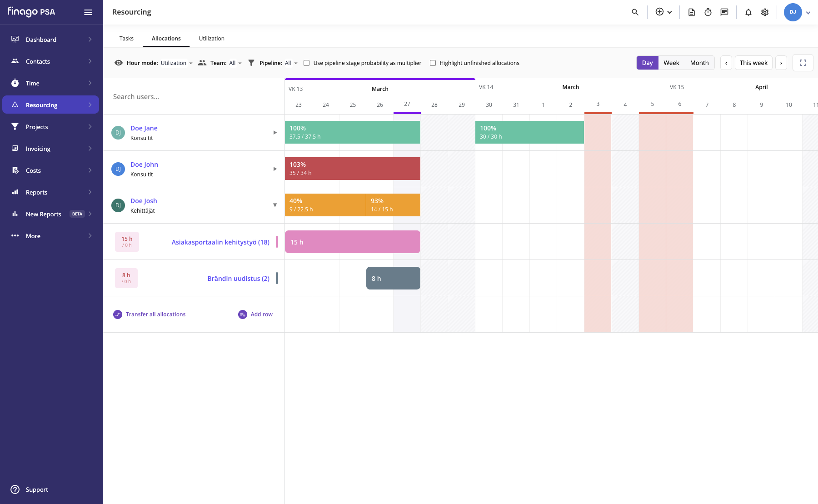Collapse Doe Josh allocation rows
The height and width of the screenshot is (504, 818).
click(275, 205)
